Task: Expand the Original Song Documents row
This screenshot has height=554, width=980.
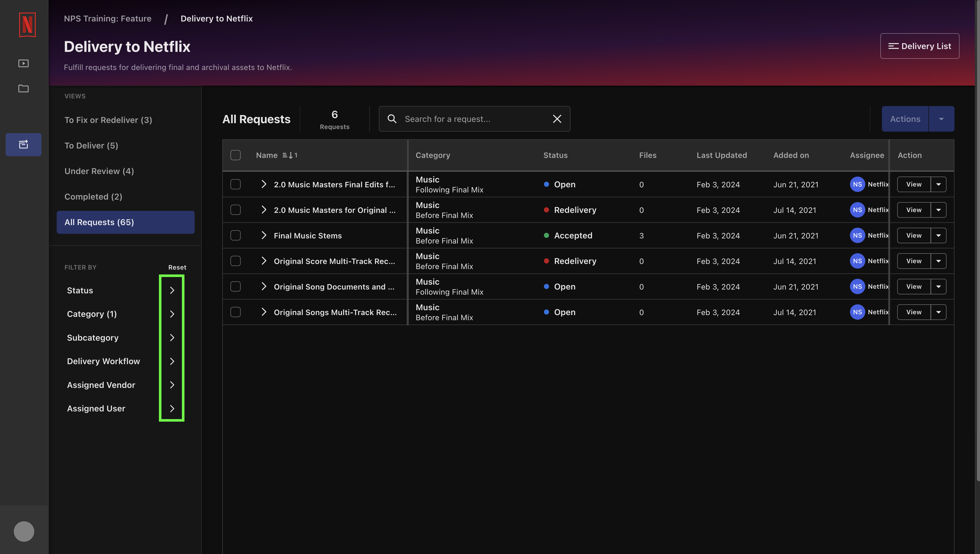Action: [x=264, y=286]
